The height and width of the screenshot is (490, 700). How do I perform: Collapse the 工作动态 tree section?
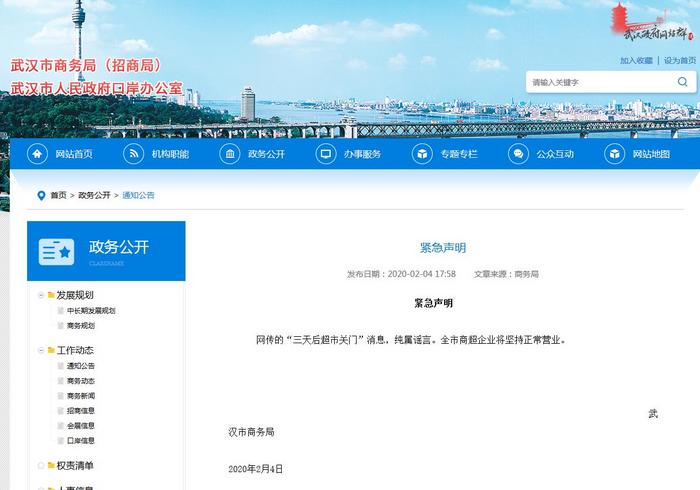(40, 351)
